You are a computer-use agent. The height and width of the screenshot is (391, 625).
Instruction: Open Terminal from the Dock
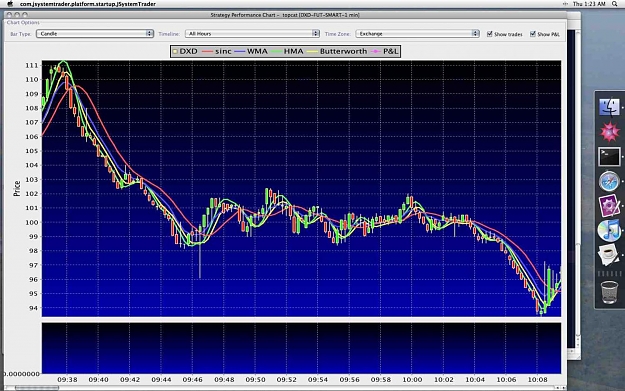609,157
